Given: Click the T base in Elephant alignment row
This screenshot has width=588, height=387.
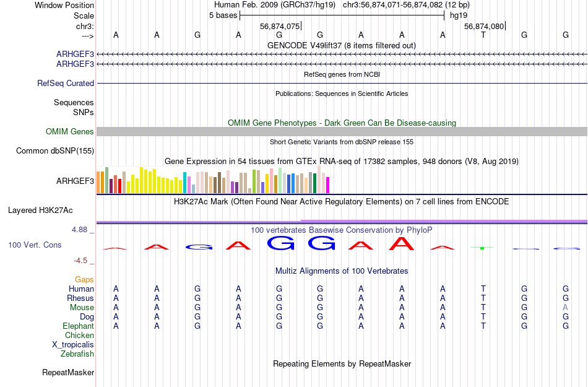Looking at the screenshot, I should coord(483,326).
